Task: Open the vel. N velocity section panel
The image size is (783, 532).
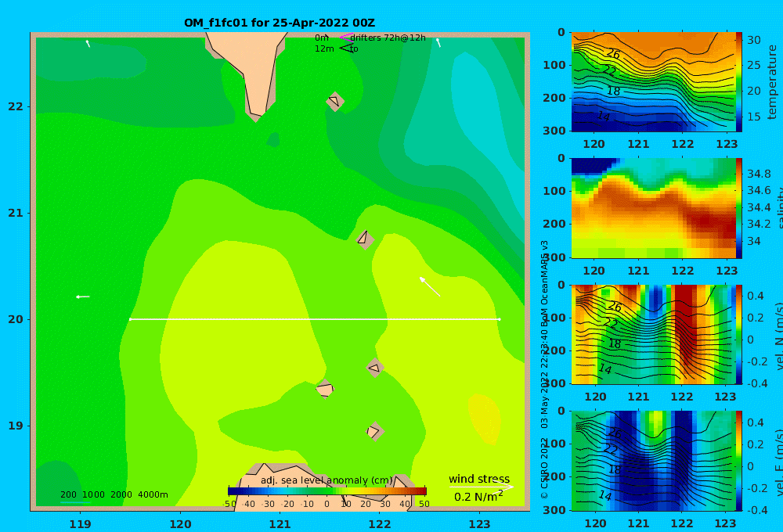Action: [653, 334]
